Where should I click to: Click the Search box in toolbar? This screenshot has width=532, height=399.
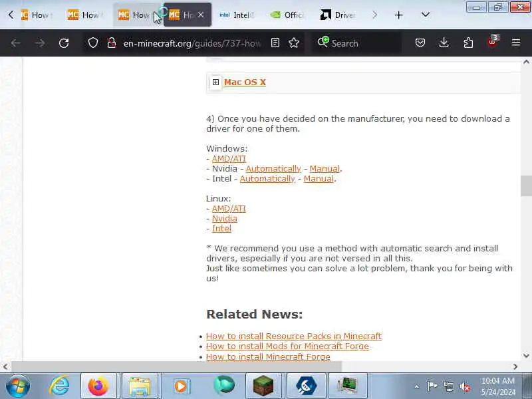(356, 43)
